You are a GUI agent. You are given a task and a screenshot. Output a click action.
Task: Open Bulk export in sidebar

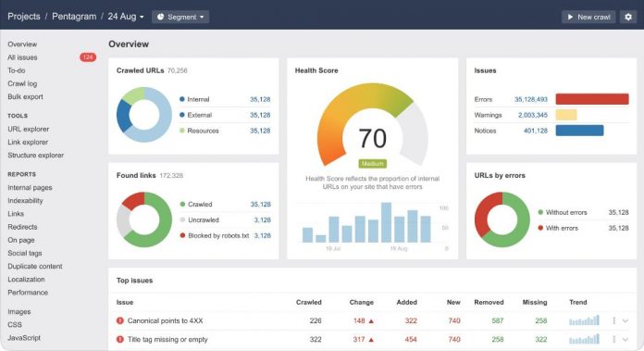coord(25,96)
